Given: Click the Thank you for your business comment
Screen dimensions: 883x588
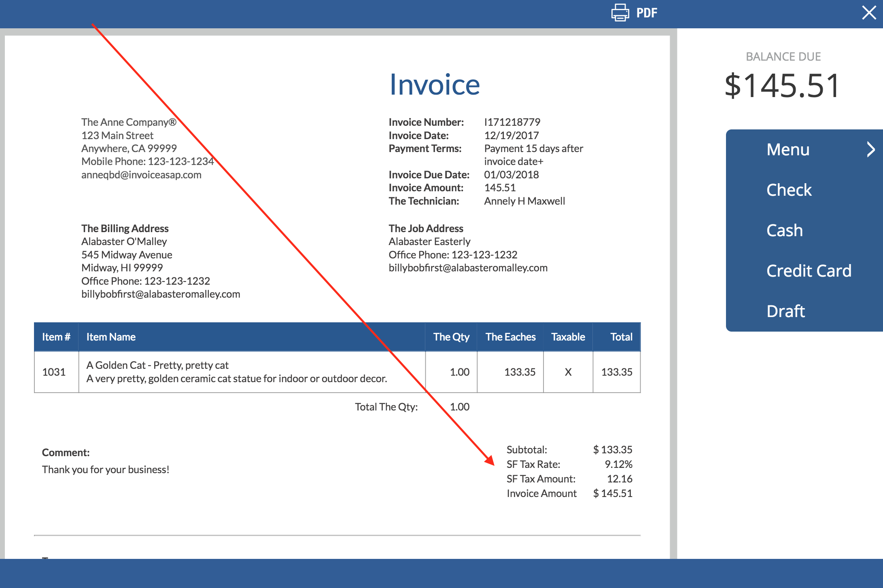Looking at the screenshot, I should coord(106,470).
